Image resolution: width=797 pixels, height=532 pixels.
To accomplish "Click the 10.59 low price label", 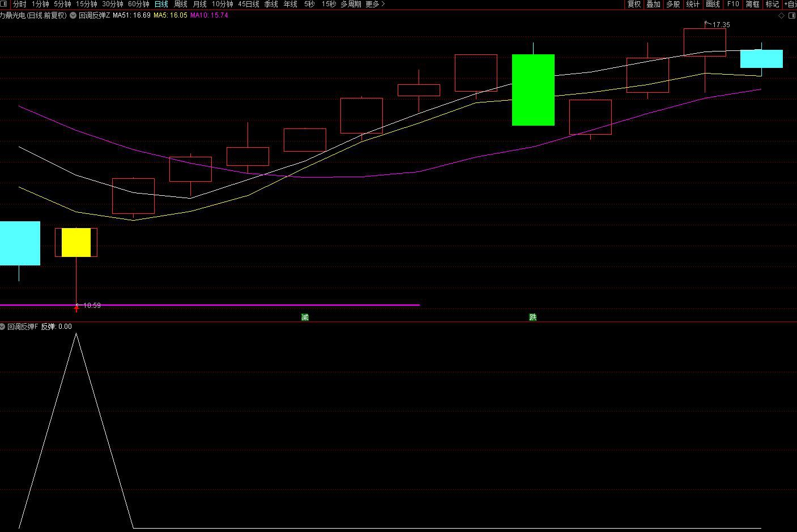I will click(x=92, y=306).
